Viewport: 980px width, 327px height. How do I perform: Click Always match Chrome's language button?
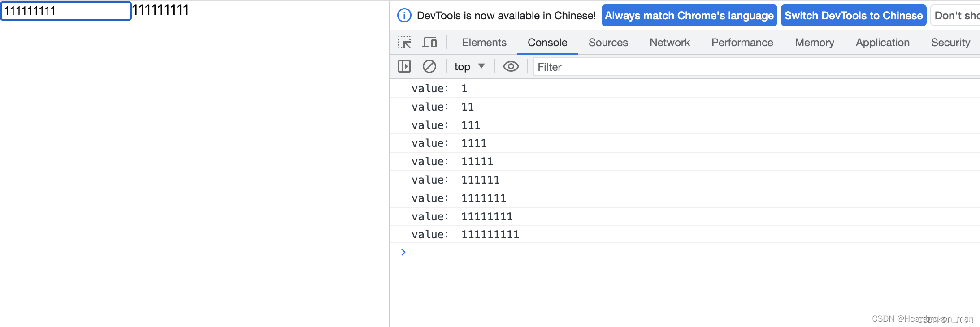[x=689, y=16]
